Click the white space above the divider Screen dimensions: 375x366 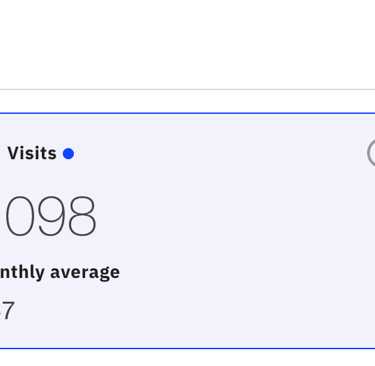(x=187, y=43)
